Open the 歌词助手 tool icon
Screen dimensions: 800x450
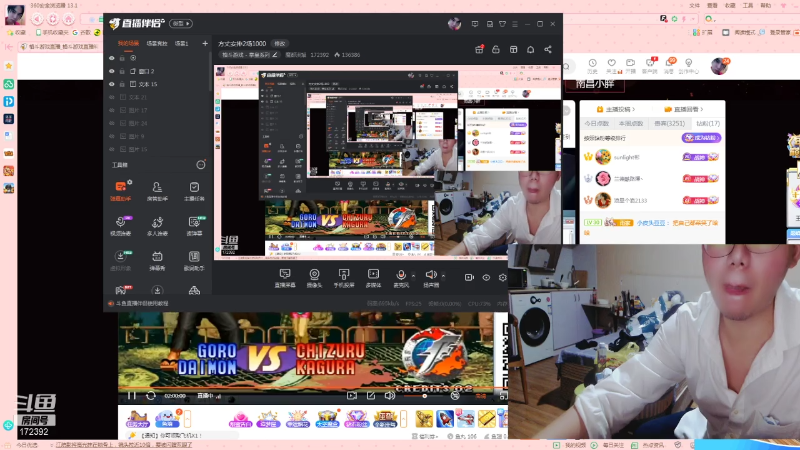tap(194, 260)
